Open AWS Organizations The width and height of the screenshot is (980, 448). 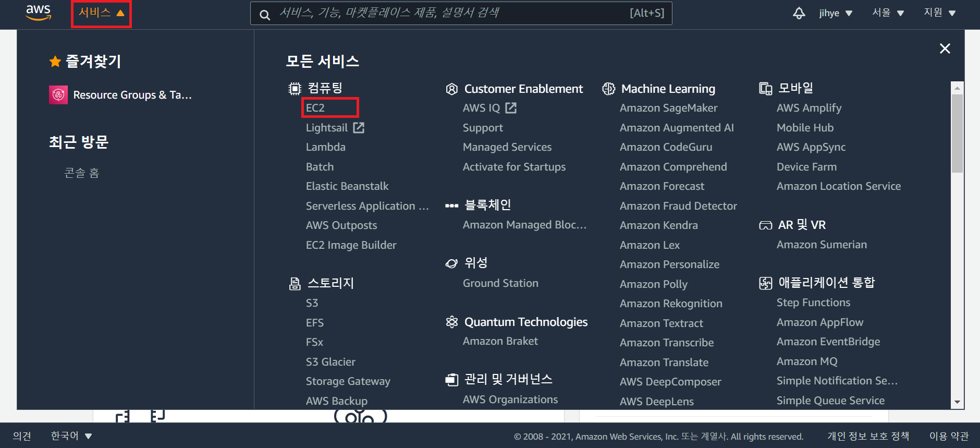click(510, 399)
